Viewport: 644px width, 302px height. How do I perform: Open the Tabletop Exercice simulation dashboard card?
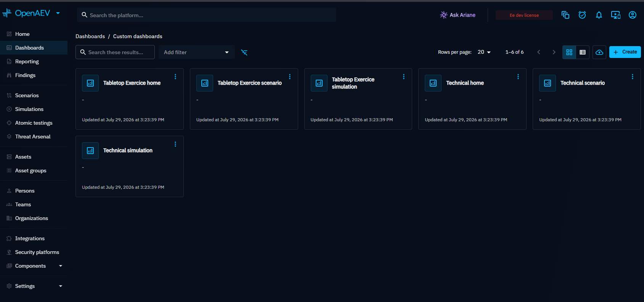point(358,99)
